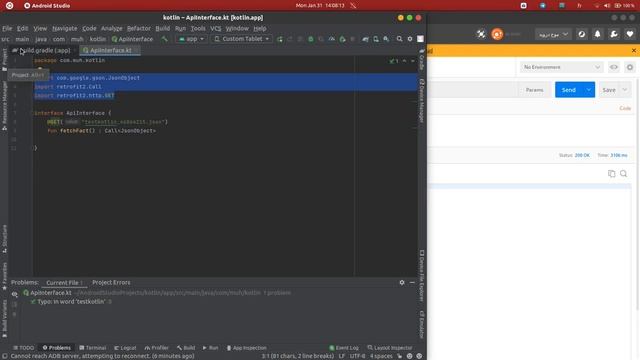Image resolution: width=640 pixels, height=360 pixels.
Task: Open Postman notifications bell
Action: (x=598, y=34)
